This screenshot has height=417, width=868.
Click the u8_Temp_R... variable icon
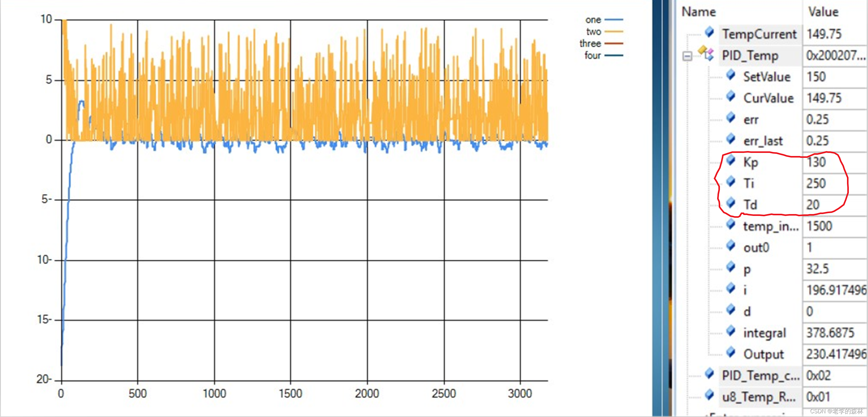tap(709, 395)
